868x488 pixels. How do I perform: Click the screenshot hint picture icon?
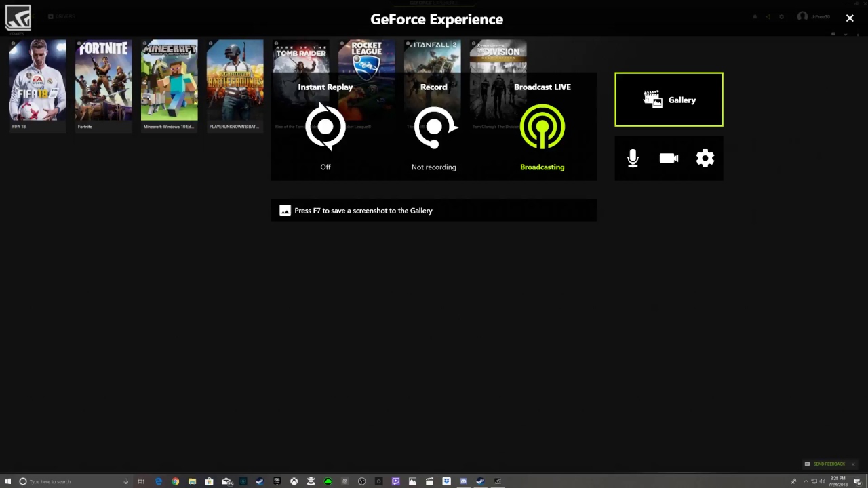(x=285, y=211)
